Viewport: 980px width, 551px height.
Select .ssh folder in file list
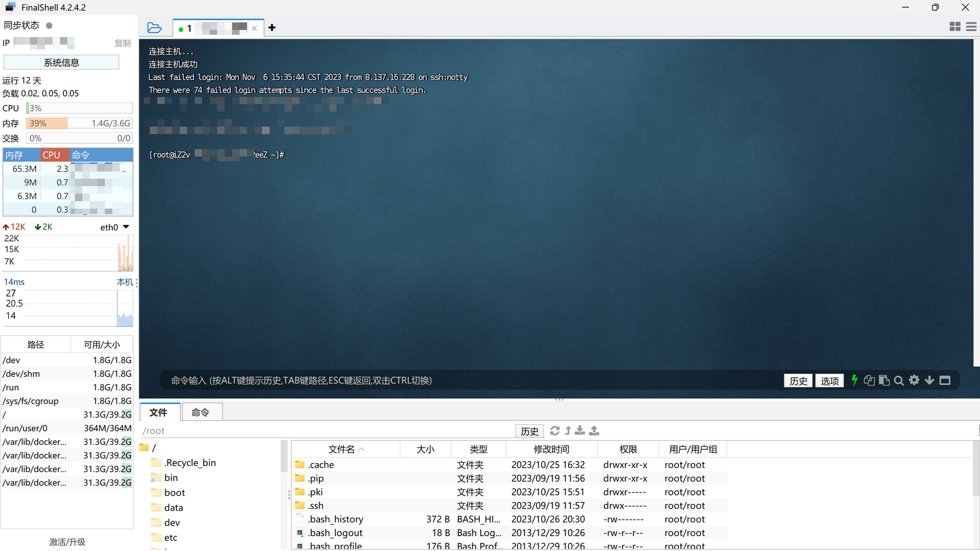(x=509, y=506)
